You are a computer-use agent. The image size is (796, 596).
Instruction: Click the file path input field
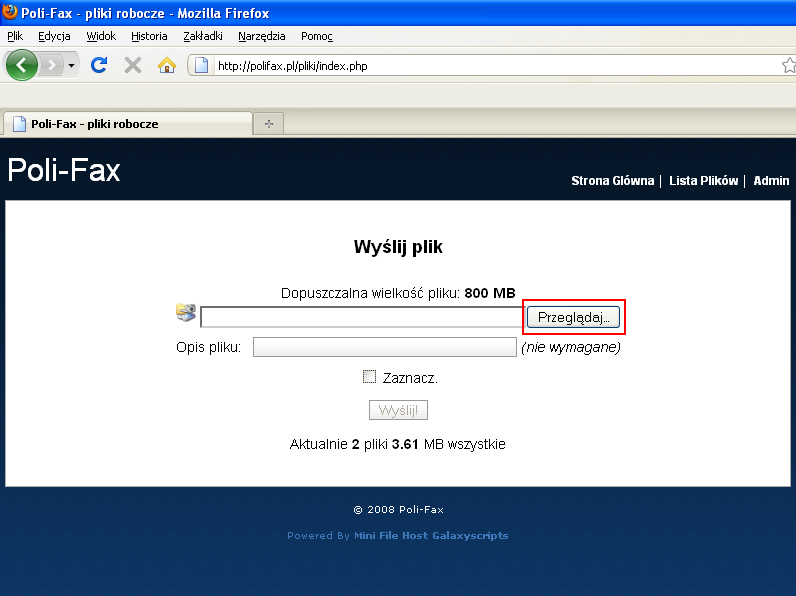point(362,317)
